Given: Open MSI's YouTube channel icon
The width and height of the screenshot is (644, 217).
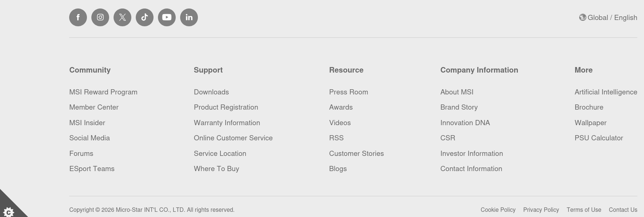Looking at the screenshot, I should pyautogui.click(x=167, y=17).
